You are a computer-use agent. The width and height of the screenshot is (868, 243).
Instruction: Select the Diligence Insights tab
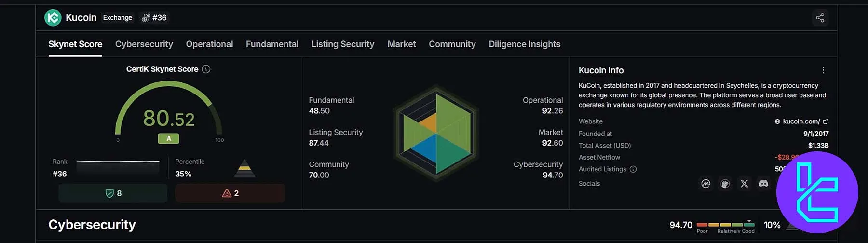(x=524, y=44)
